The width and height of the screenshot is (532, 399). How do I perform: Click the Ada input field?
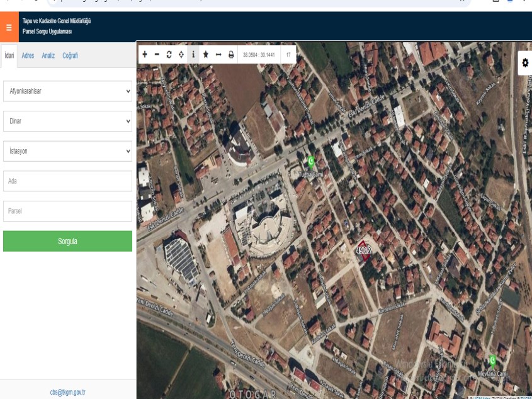(x=67, y=181)
